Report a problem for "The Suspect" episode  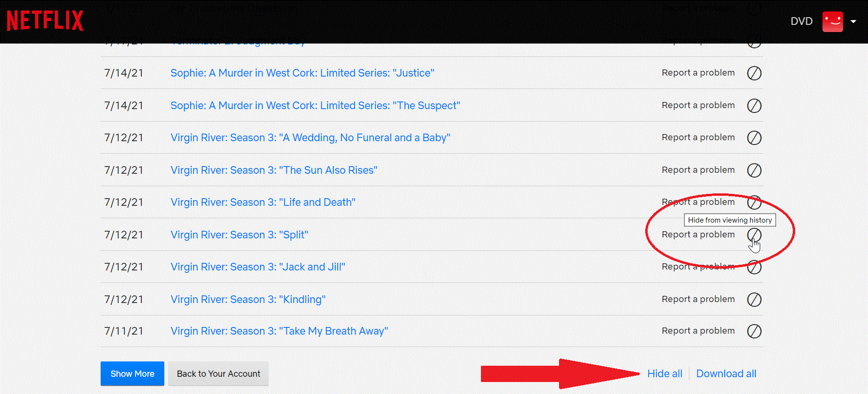698,105
